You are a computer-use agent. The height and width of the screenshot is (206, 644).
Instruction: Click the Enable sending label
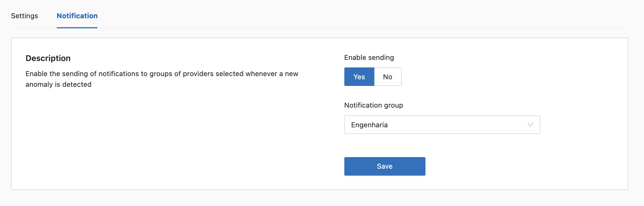pyautogui.click(x=369, y=58)
